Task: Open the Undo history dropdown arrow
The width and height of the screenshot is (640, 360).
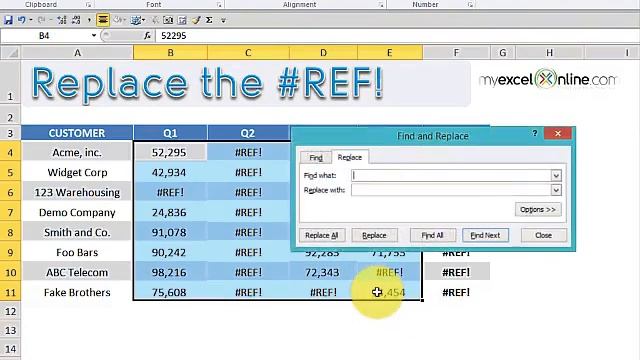Action: pyautogui.click(x=31, y=20)
